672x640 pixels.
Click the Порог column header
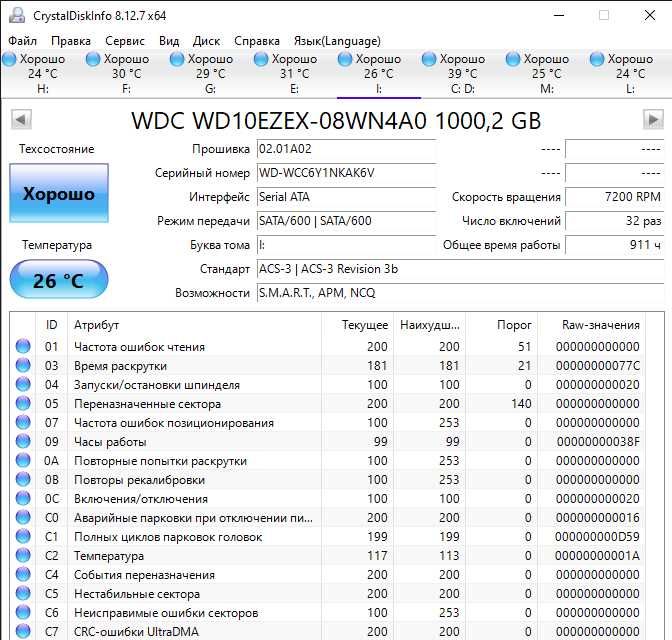[502, 325]
